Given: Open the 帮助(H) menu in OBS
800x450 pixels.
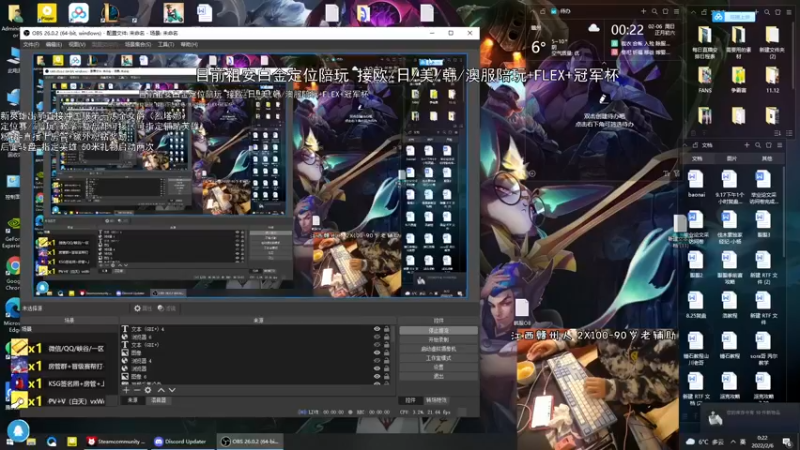Looking at the screenshot, I should pos(189,45).
